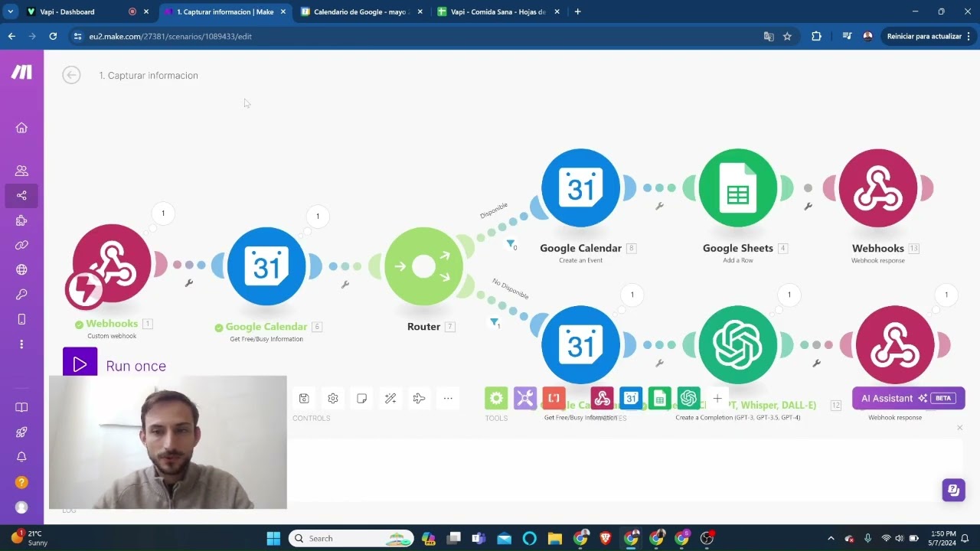The image size is (980, 551).
Task: Open the operation bubble above the OpenAI module
Action: pos(789,294)
